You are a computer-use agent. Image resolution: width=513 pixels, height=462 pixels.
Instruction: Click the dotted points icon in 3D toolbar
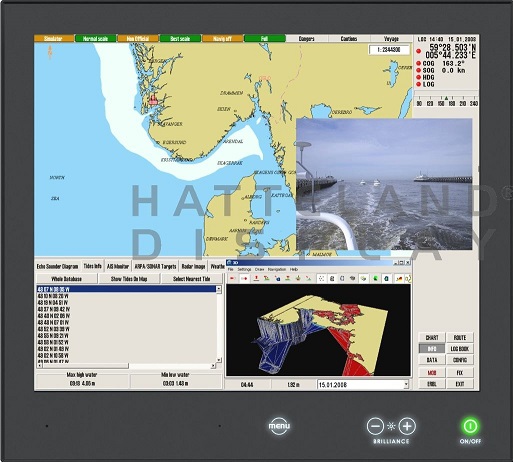[x=321, y=278]
